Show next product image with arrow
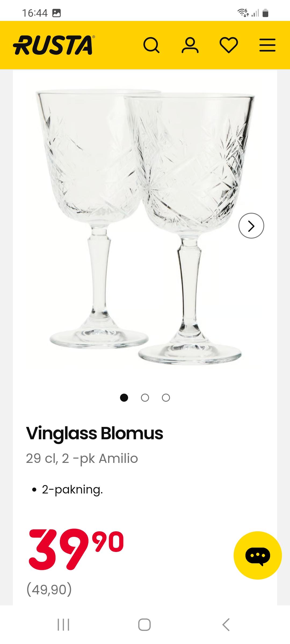Viewport: 290px width, 644px height. (x=251, y=226)
